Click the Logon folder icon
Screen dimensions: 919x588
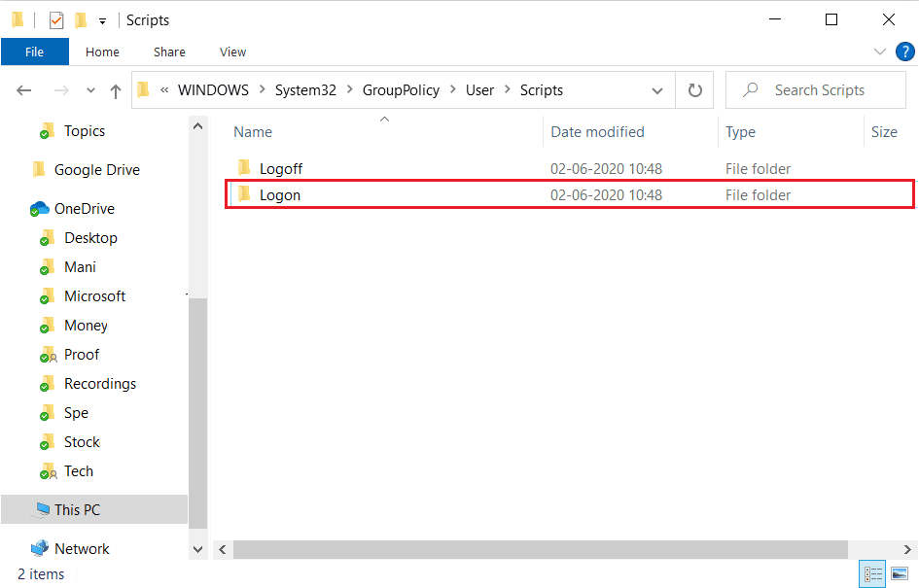[244, 194]
